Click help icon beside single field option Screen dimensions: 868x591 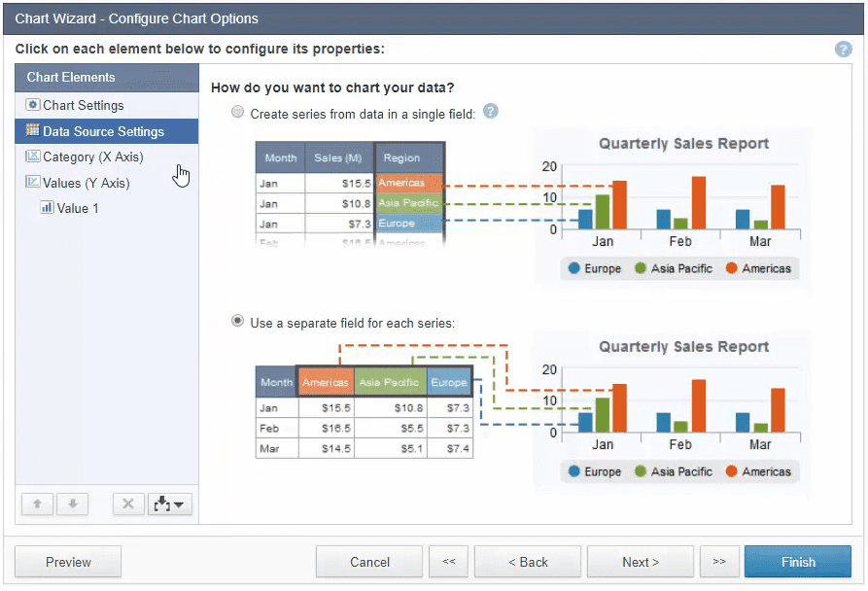pyautogui.click(x=491, y=112)
